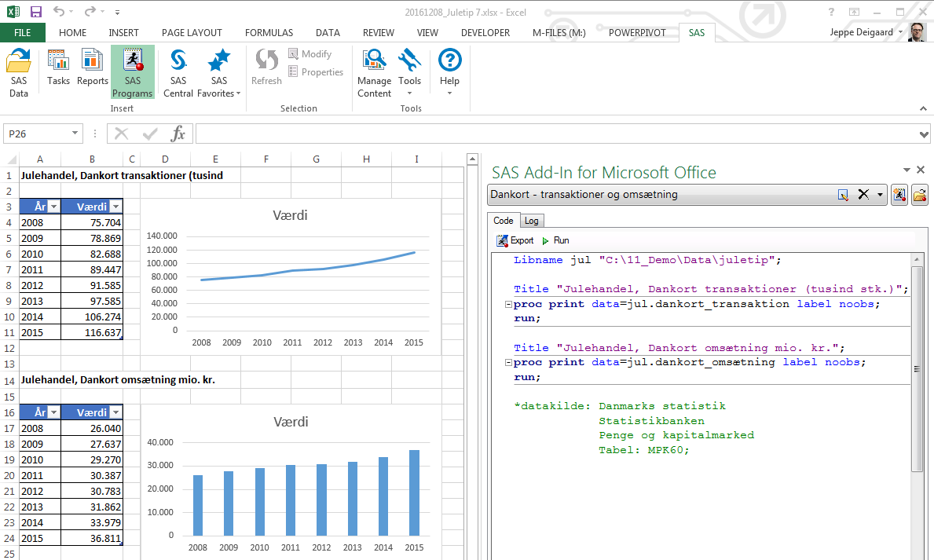Screen dimensions: 934x560
Task: Collapse the dankort_omsætning proc print block
Action: [x=508, y=363]
